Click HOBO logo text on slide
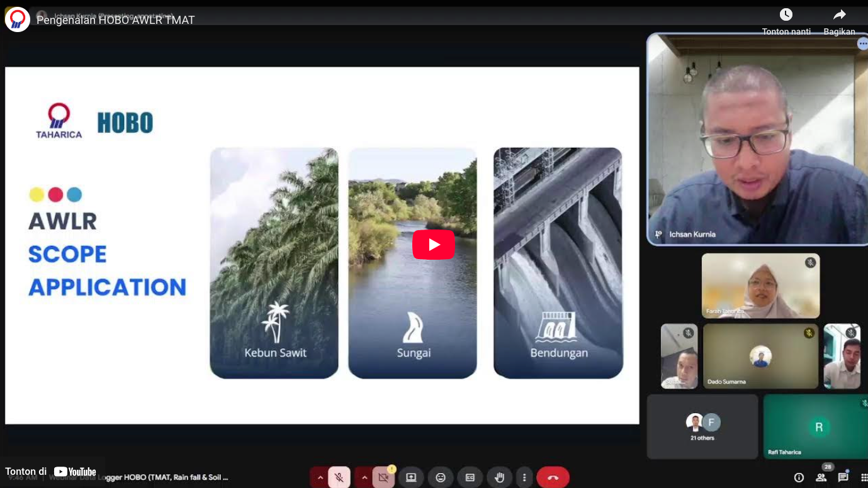 (x=125, y=123)
